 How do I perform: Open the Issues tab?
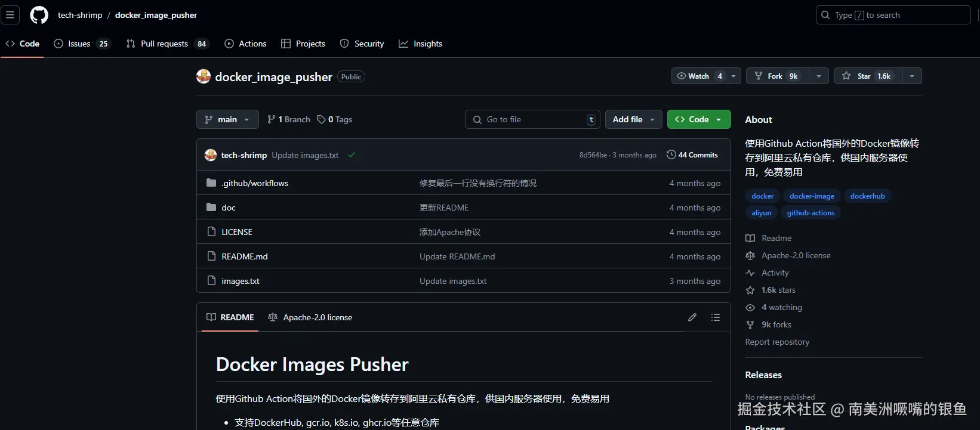pos(82,44)
